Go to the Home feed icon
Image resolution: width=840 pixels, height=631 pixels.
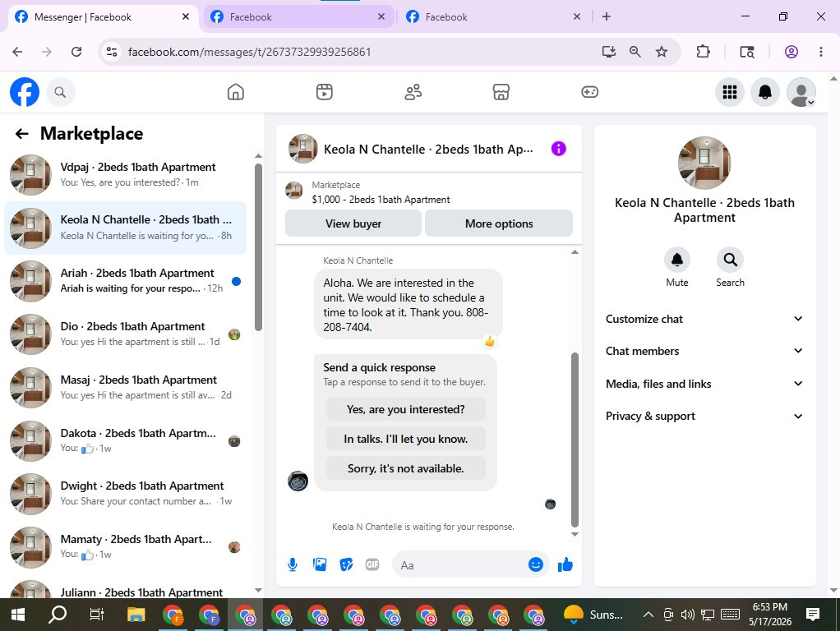coord(235,92)
